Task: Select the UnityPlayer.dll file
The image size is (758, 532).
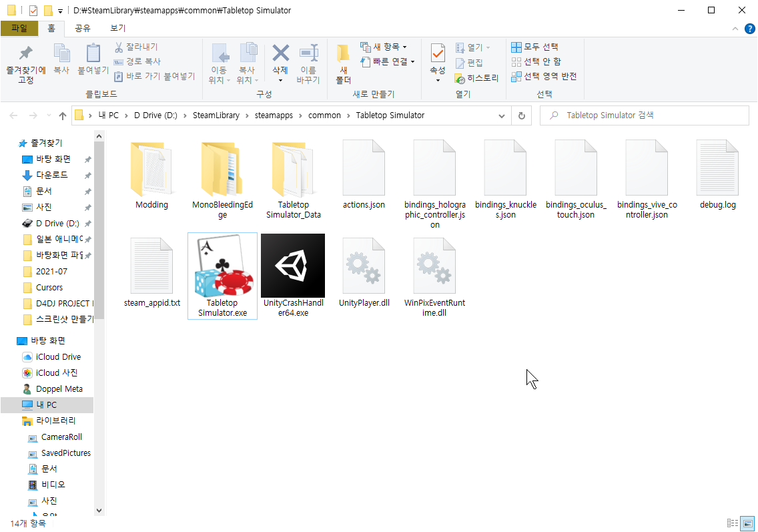Action: [364, 272]
